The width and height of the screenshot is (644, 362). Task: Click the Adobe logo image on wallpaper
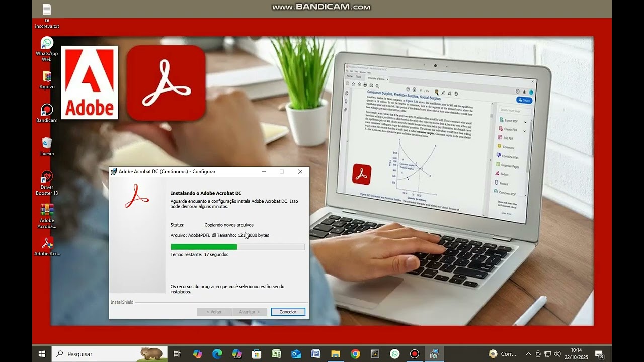click(90, 82)
